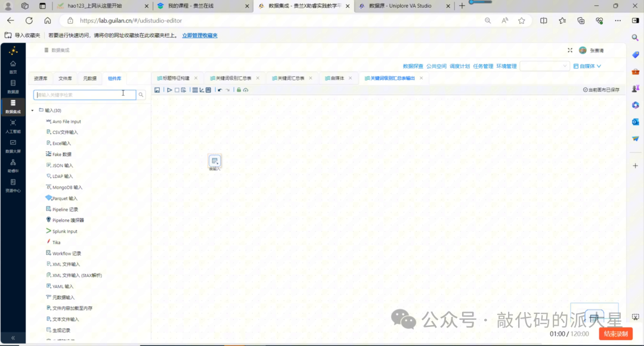The width and height of the screenshot is (644, 346).
Task: Open the 环境管理 link
Action: coord(506,66)
